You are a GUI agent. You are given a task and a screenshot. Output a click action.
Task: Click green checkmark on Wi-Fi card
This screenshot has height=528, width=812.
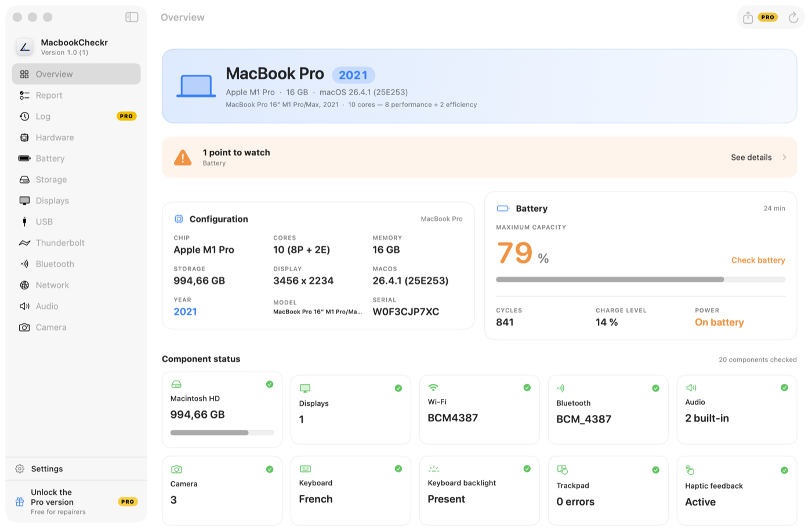point(527,388)
